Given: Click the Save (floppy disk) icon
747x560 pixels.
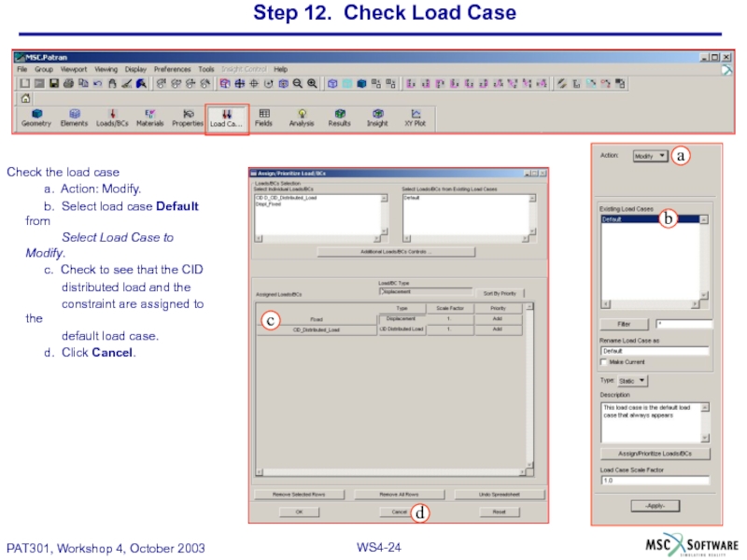Looking at the screenshot, I should 54,84.
